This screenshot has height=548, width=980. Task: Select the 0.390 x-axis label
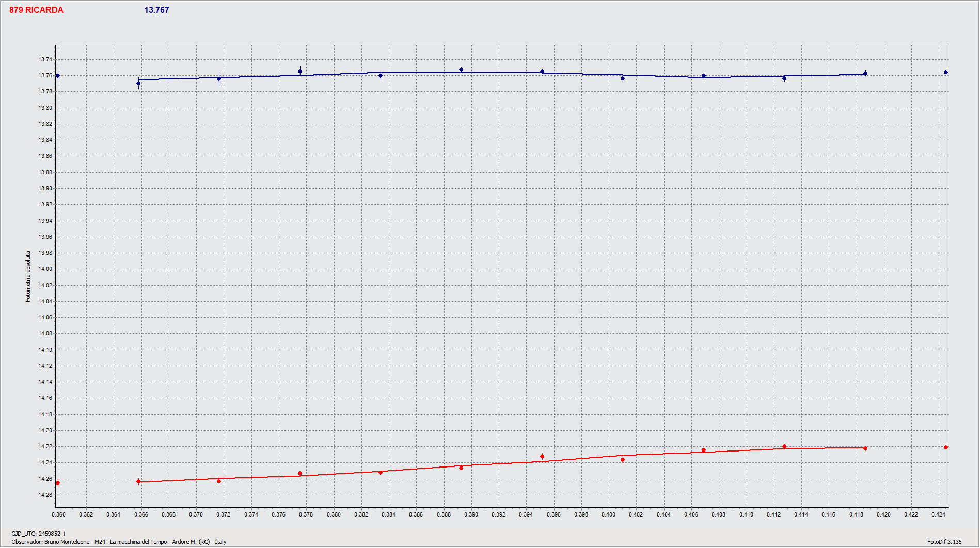click(471, 514)
